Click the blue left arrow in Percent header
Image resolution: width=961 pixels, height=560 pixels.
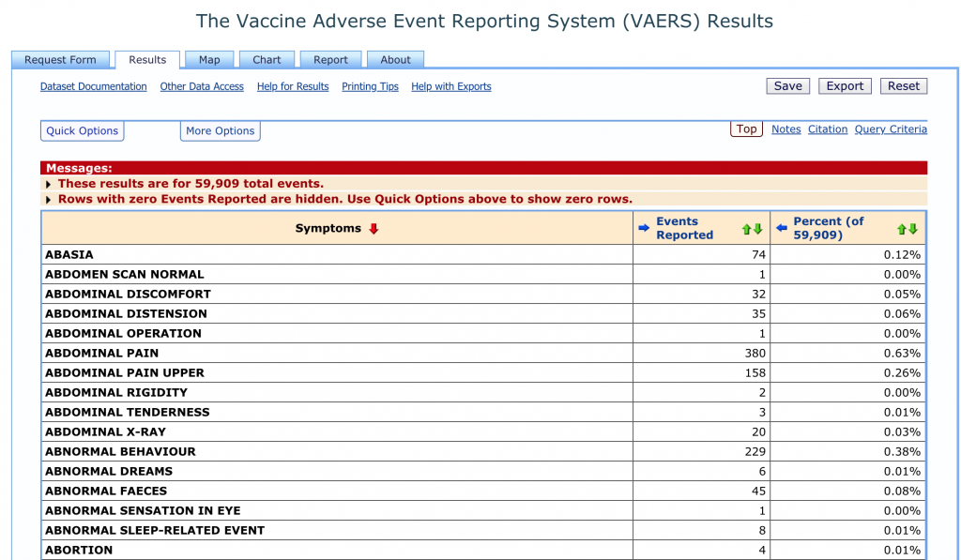click(x=782, y=228)
